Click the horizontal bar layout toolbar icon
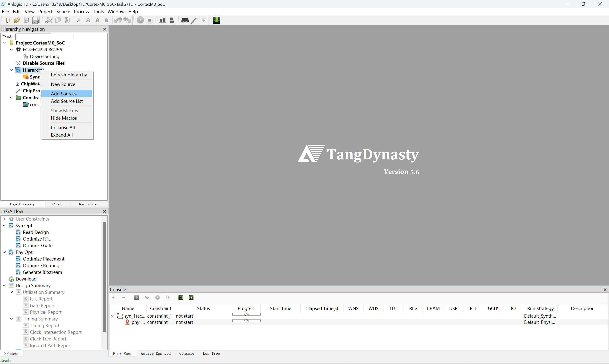 click(172, 20)
